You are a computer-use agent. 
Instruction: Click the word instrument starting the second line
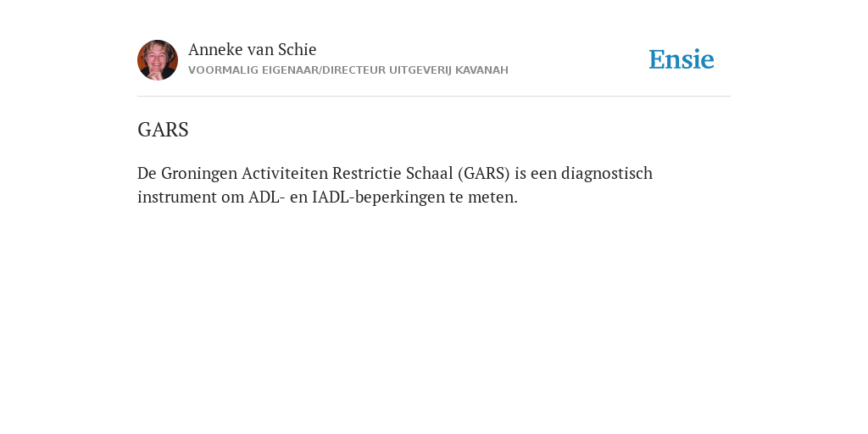pyautogui.click(x=177, y=197)
